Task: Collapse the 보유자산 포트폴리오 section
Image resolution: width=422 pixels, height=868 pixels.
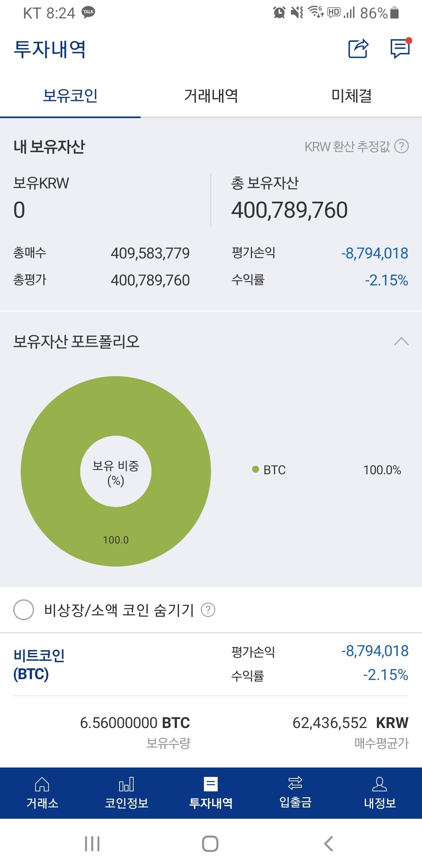Action: click(x=401, y=341)
